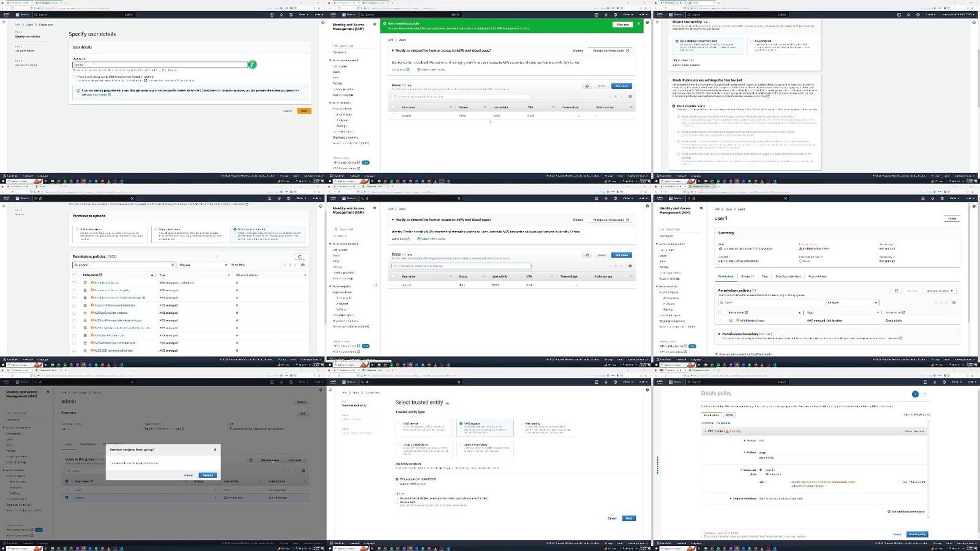Expand the AdministratorAccess policy row on user1 page
This screenshot has height=551, width=980.
tap(731, 321)
